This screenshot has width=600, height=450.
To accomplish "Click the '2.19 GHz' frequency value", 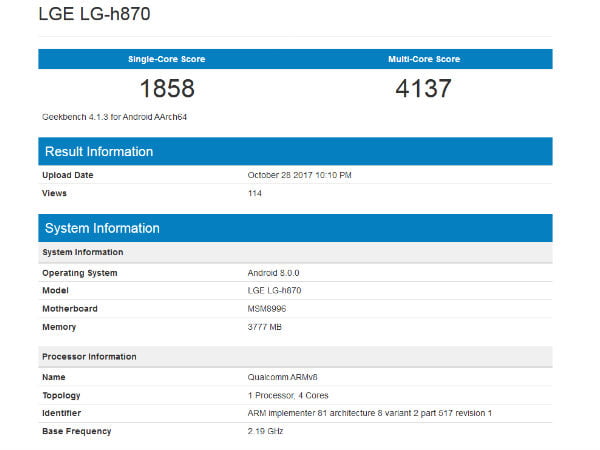I will (265, 431).
